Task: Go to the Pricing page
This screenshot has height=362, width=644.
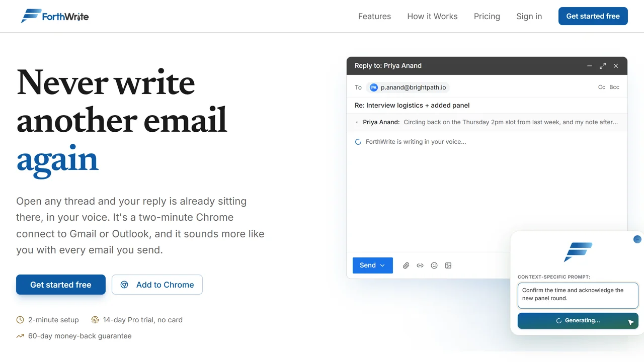Action: tap(487, 16)
